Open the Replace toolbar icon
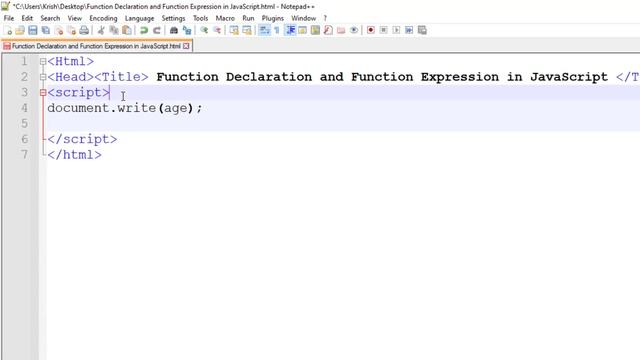 (187, 30)
